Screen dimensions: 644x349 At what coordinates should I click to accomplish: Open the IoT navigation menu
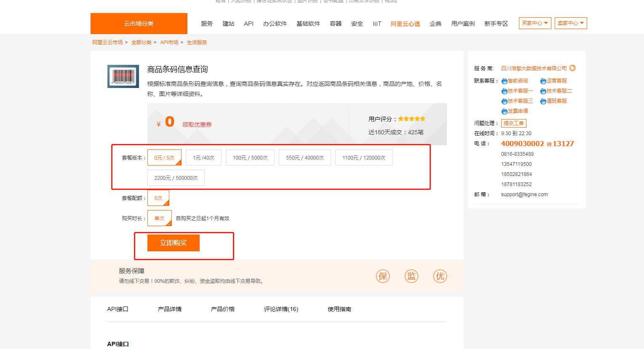click(x=377, y=24)
